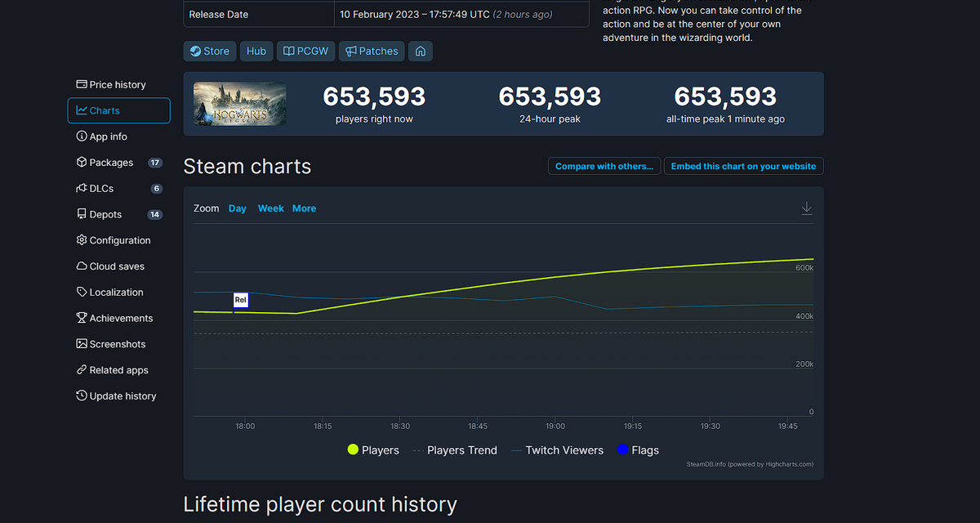Image resolution: width=980 pixels, height=523 pixels.
Task: Click the Cloud saves cloud icon
Action: click(x=82, y=266)
